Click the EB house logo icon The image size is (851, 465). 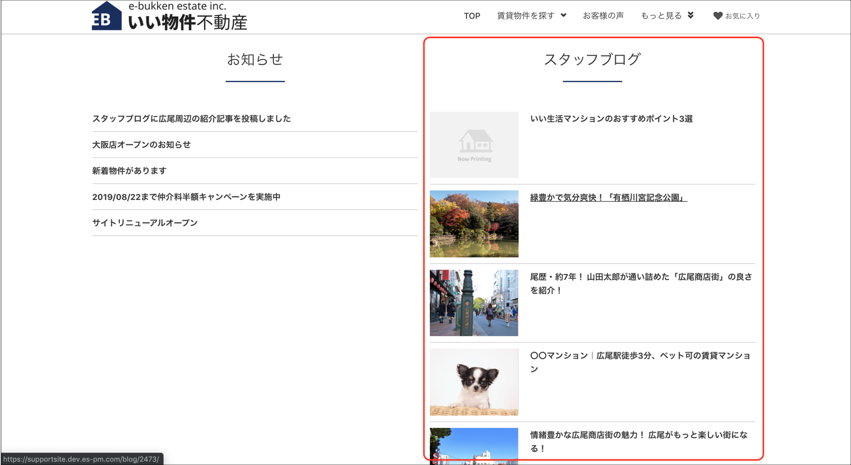[106, 17]
